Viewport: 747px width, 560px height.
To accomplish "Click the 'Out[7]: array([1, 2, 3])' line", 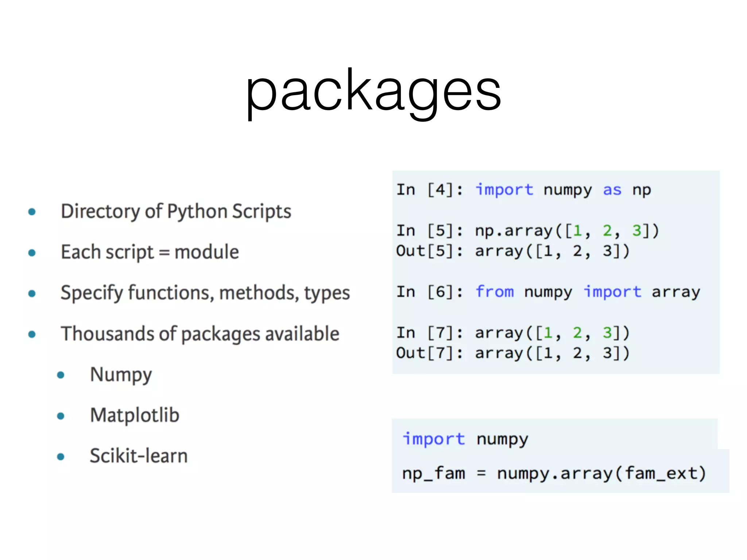I will (513, 353).
